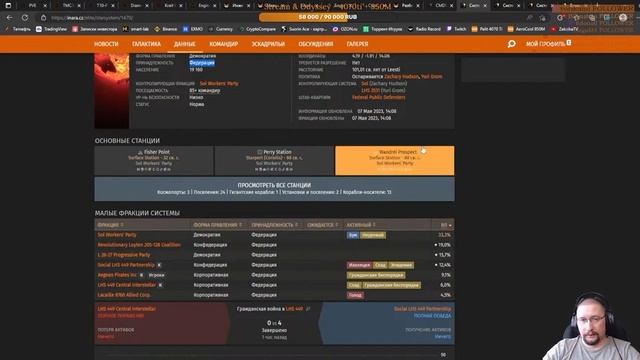Screen dimensions: 640x360
Task: Open Aegean Pirates Inc faction link
Action: pyautogui.click(x=117, y=275)
